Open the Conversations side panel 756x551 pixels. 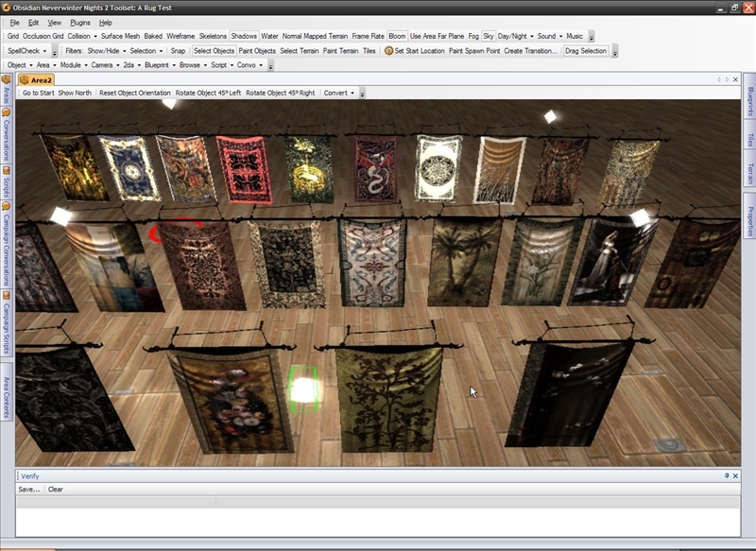(6, 135)
